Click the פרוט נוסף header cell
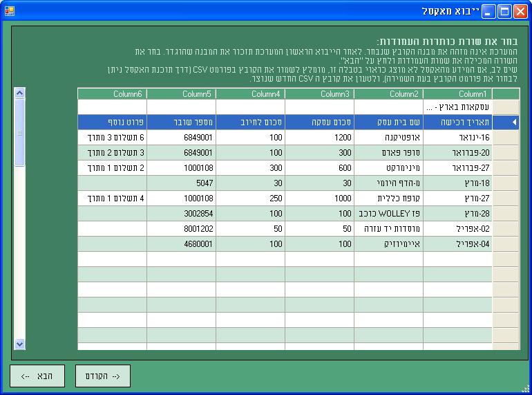Screen dimensions: 532x395 113,122
